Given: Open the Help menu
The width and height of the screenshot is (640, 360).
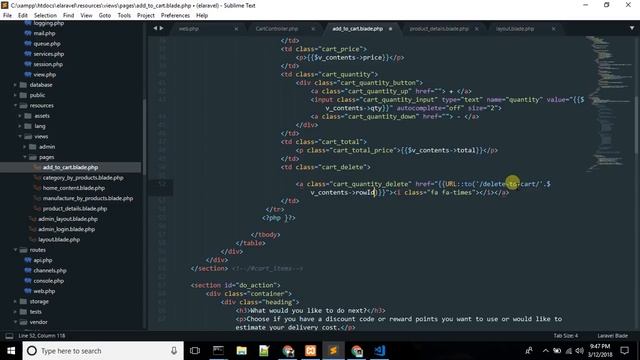Looking at the screenshot, I should coord(202,16).
